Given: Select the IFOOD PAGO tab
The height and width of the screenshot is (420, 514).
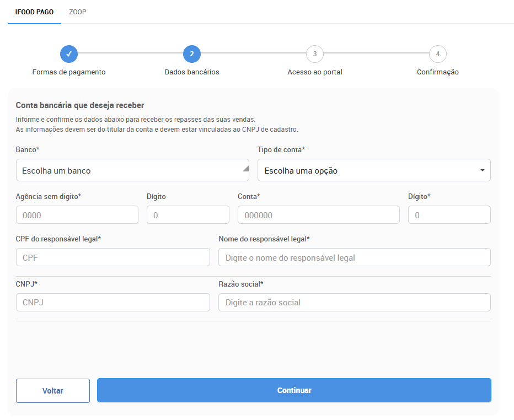Looking at the screenshot, I should (34, 12).
